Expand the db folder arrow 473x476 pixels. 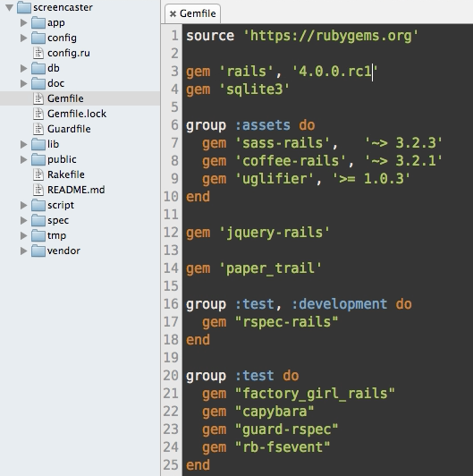coord(23,68)
